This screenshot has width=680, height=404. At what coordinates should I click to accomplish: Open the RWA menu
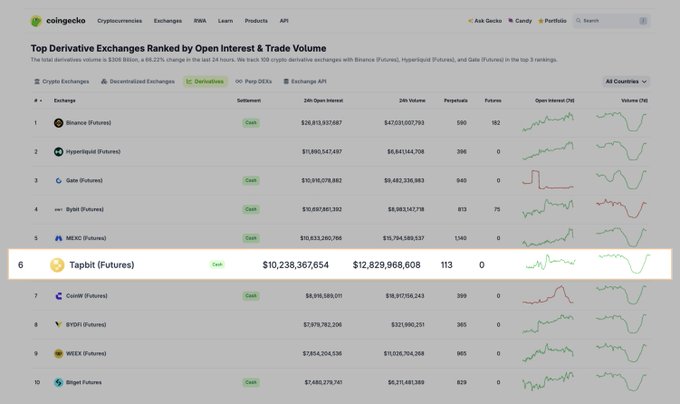pyautogui.click(x=200, y=21)
